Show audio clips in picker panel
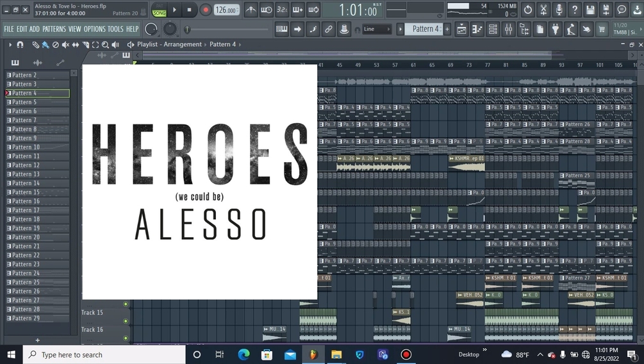 pyautogui.click(x=37, y=62)
